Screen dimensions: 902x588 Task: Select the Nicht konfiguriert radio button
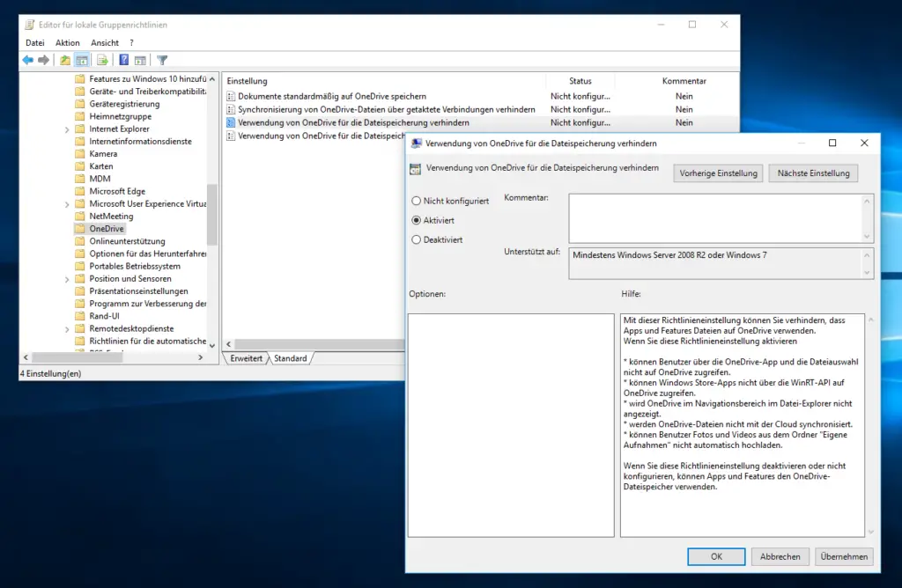tap(416, 201)
